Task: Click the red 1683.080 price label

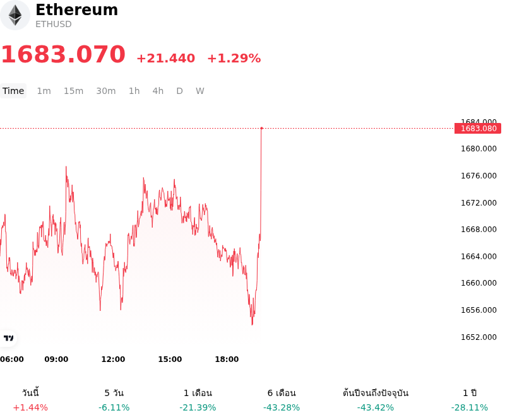Action: (x=478, y=129)
